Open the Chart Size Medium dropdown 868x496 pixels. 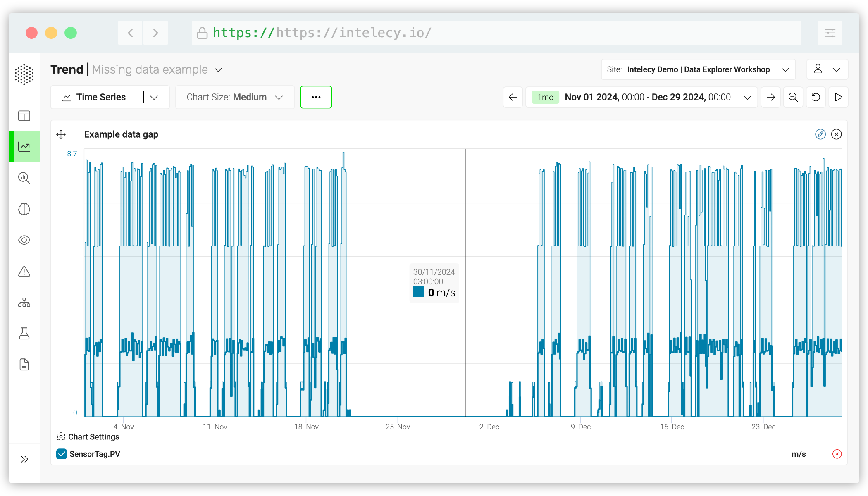[x=235, y=97]
